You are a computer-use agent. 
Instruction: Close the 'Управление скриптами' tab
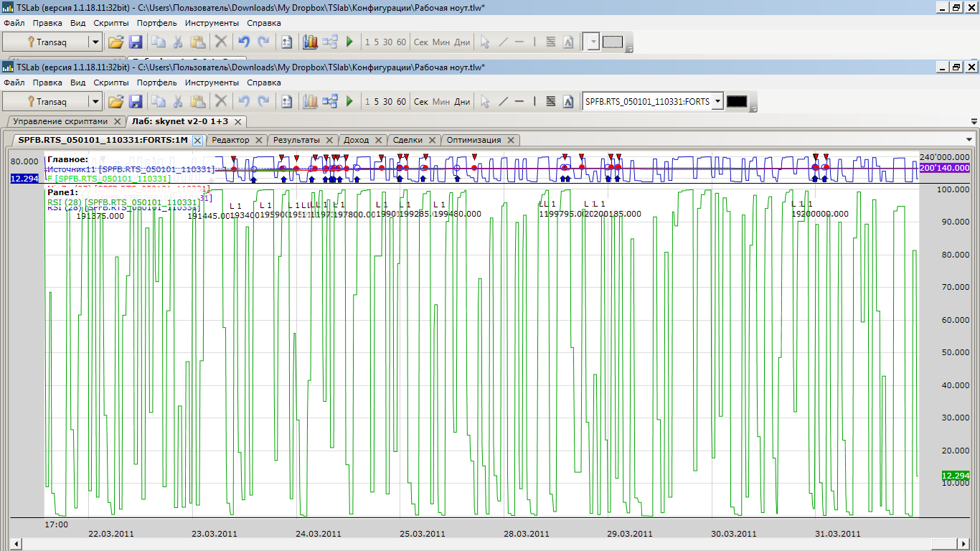118,121
